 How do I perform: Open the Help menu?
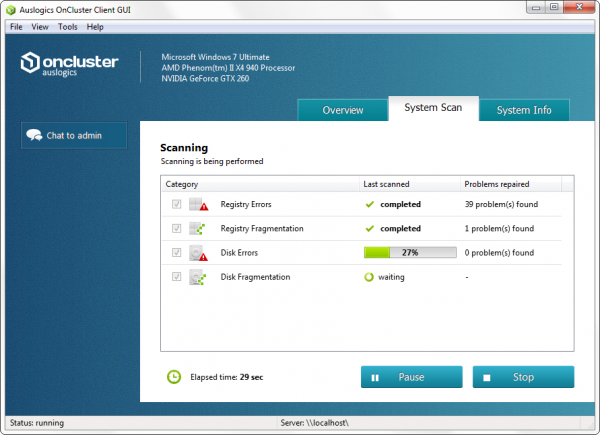(95, 27)
